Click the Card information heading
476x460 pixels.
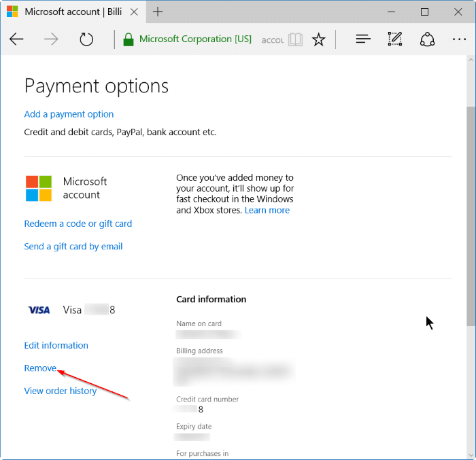pyautogui.click(x=211, y=300)
